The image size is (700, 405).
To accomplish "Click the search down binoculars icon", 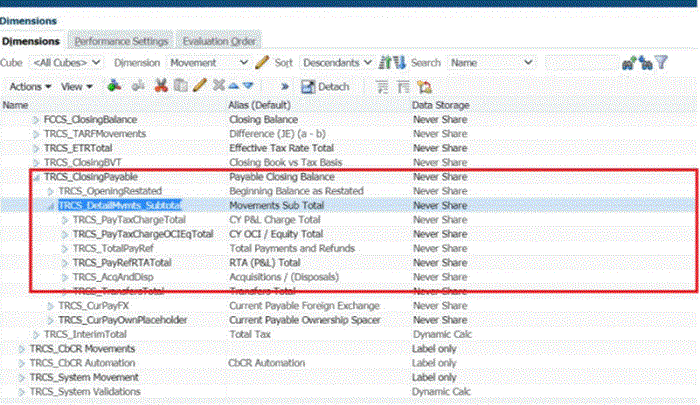I will pos(646,63).
